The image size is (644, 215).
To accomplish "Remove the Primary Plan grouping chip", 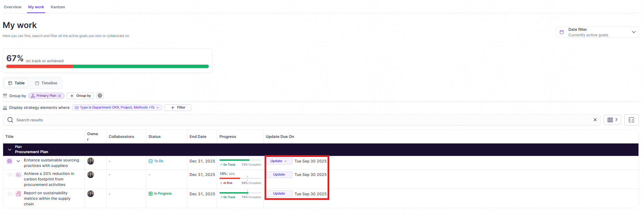I will point(60,96).
